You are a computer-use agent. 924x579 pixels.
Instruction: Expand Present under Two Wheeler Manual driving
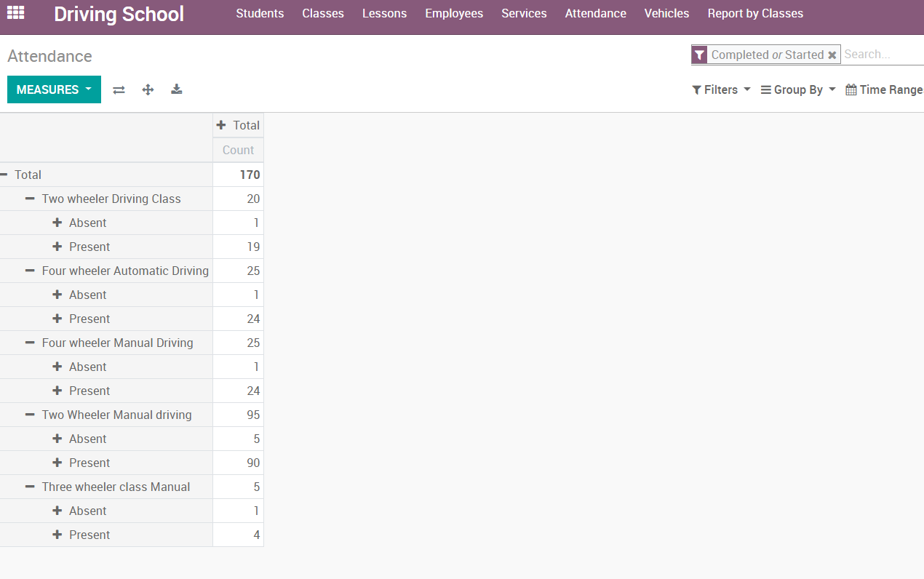(57, 463)
